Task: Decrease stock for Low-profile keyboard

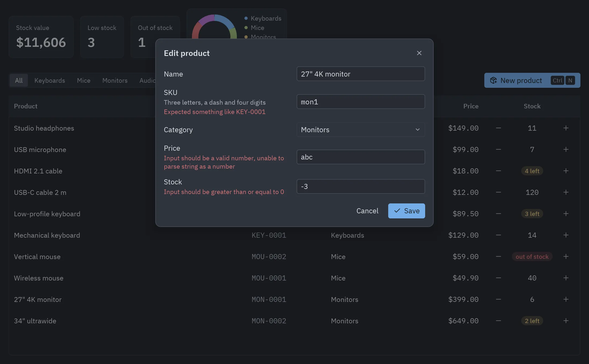Action: coord(498,214)
